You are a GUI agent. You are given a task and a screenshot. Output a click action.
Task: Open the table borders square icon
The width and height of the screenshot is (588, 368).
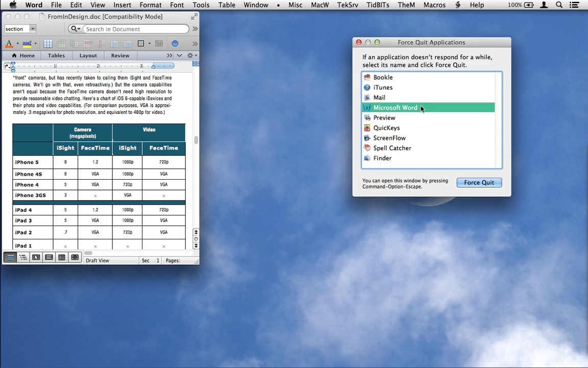tap(141, 43)
